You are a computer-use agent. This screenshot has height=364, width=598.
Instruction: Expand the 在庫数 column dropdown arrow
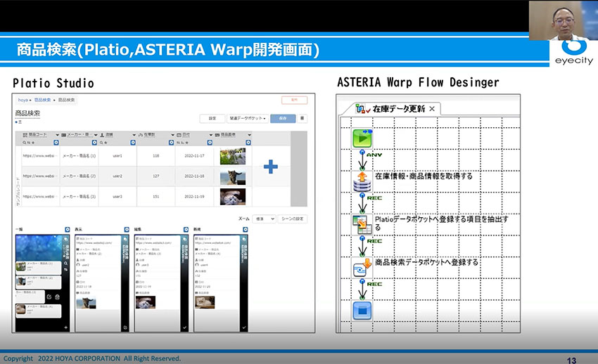coord(172,135)
